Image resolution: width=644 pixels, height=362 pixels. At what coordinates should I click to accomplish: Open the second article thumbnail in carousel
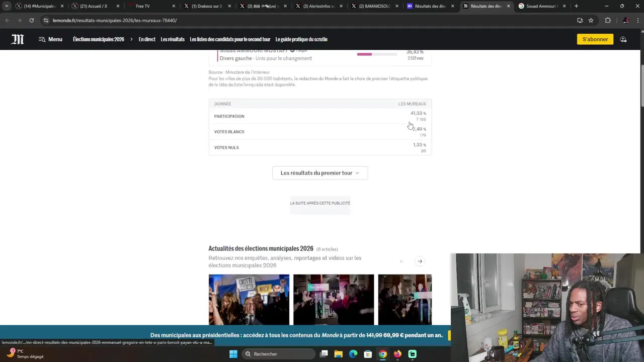[x=334, y=300]
